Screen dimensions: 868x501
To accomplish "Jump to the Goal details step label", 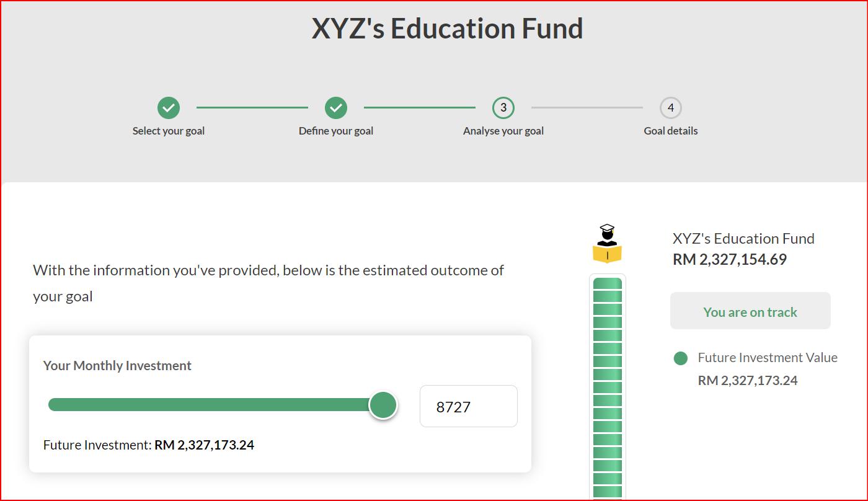I will pos(670,131).
